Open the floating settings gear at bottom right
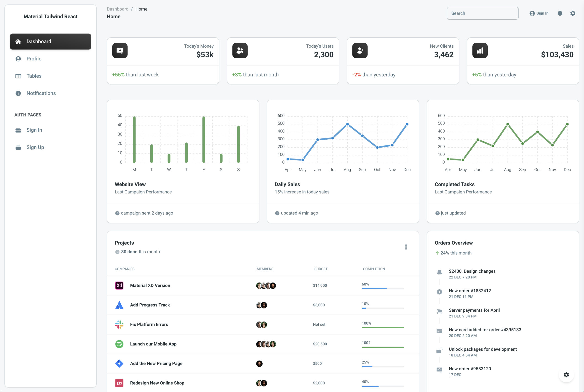 click(566, 374)
